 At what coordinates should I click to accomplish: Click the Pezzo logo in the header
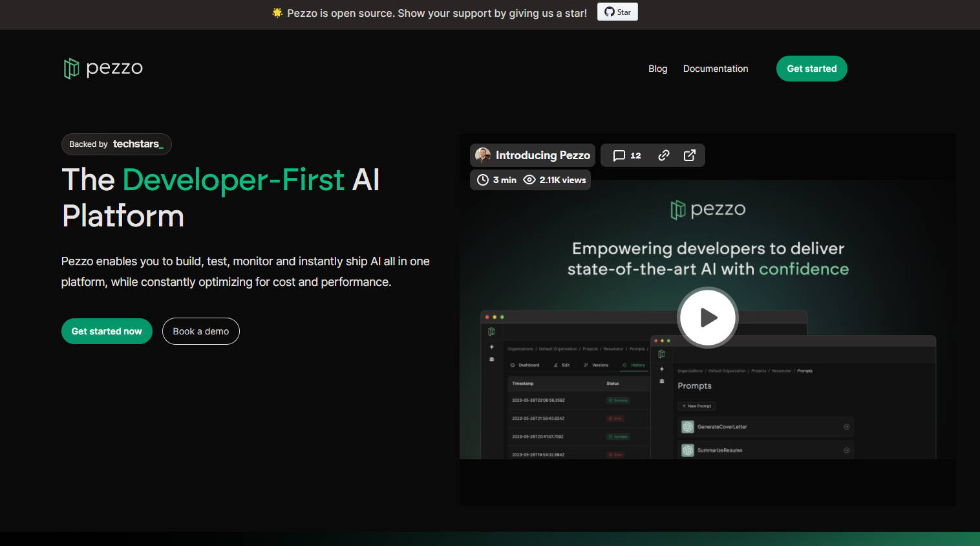(103, 68)
